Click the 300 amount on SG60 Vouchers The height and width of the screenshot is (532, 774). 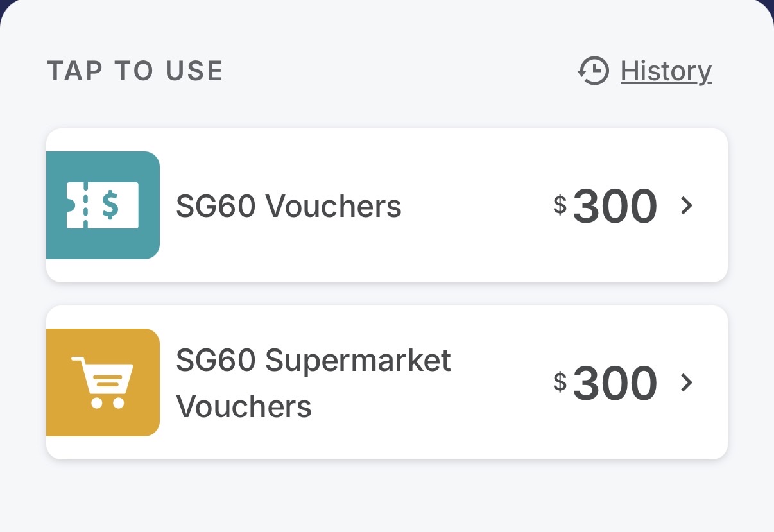615,207
